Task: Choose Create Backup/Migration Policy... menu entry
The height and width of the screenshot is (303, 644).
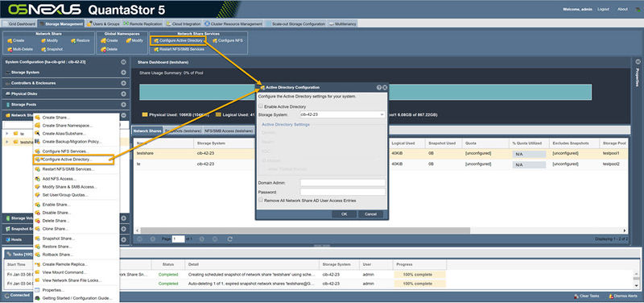Action: click(72, 142)
